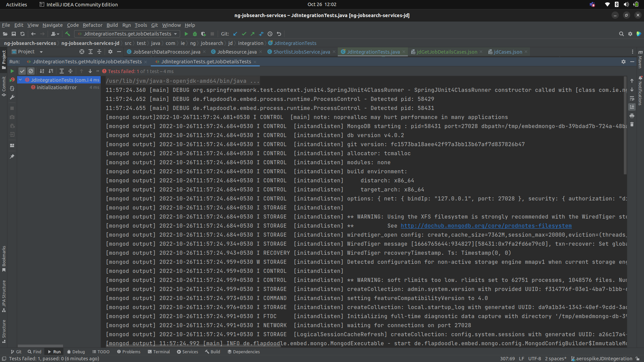Toggle Project tool window side button

point(4,59)
